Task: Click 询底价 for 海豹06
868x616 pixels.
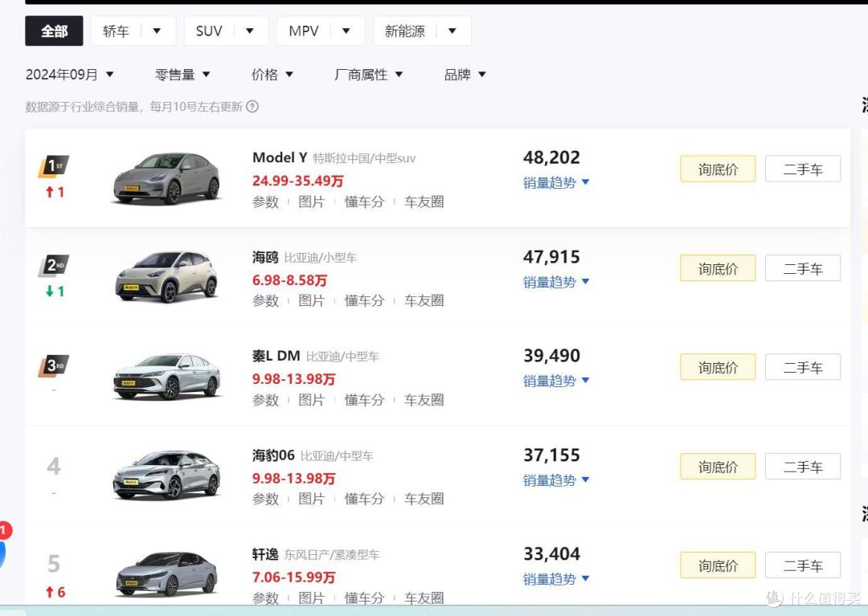Action: (x=718, y=467)
